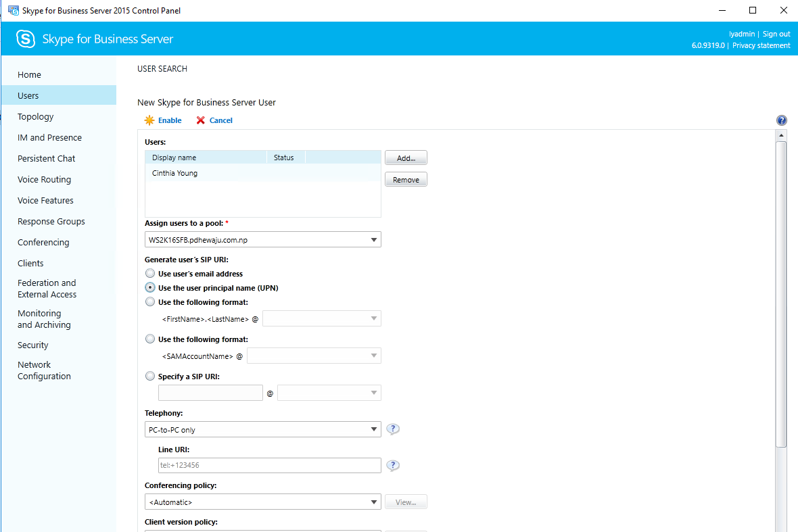The width and height of the screenshot is (798, 532).
Task: Click the lyadmin username text
Action: tap(741, 34)
